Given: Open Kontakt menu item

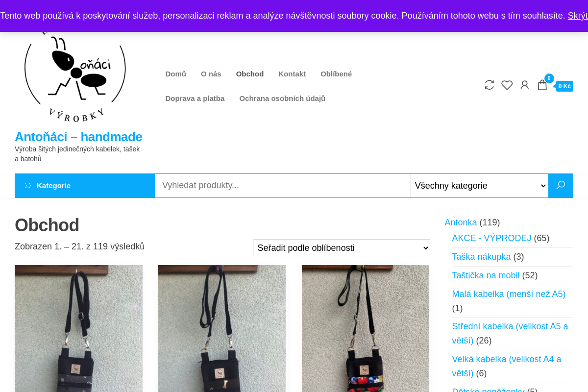Looking at the screenshot, I should point(292,74).
